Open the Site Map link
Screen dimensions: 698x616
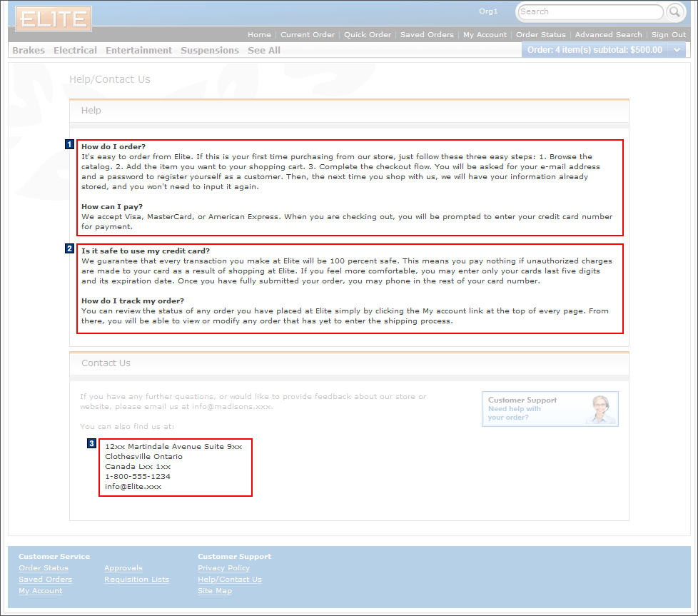[215, 591]
